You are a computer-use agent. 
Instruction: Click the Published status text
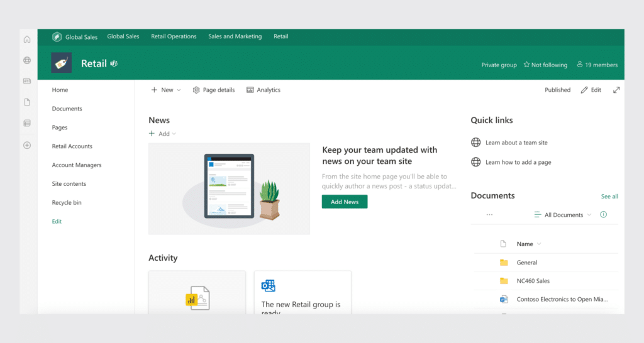point(557,90)
